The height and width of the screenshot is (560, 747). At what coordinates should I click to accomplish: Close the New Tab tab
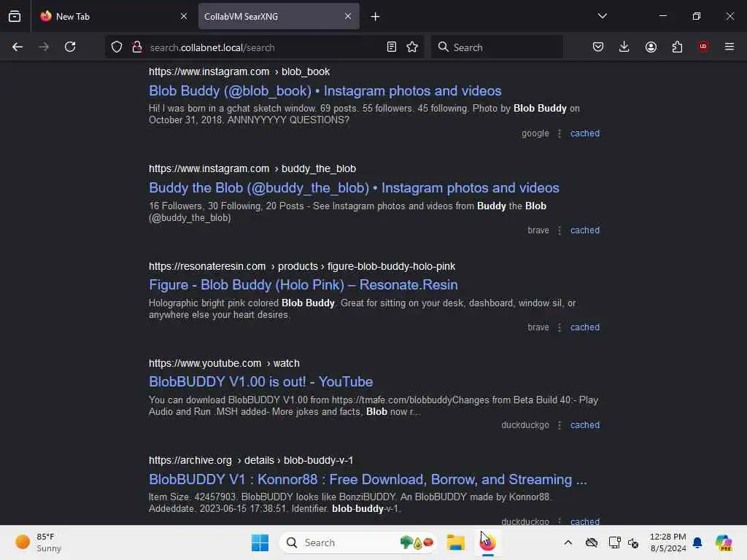(184, 16)
